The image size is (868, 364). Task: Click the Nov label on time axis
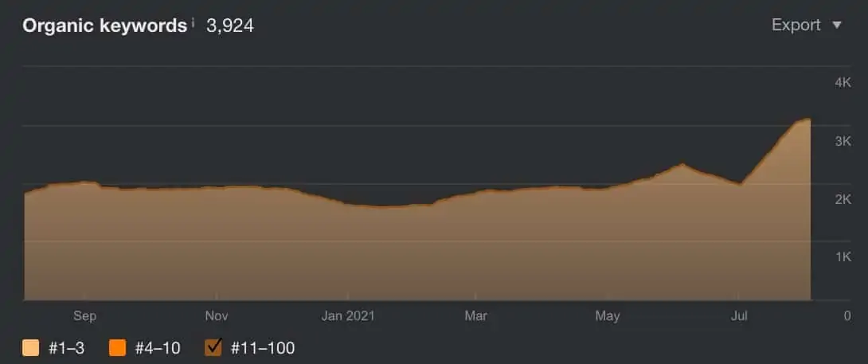216,316
